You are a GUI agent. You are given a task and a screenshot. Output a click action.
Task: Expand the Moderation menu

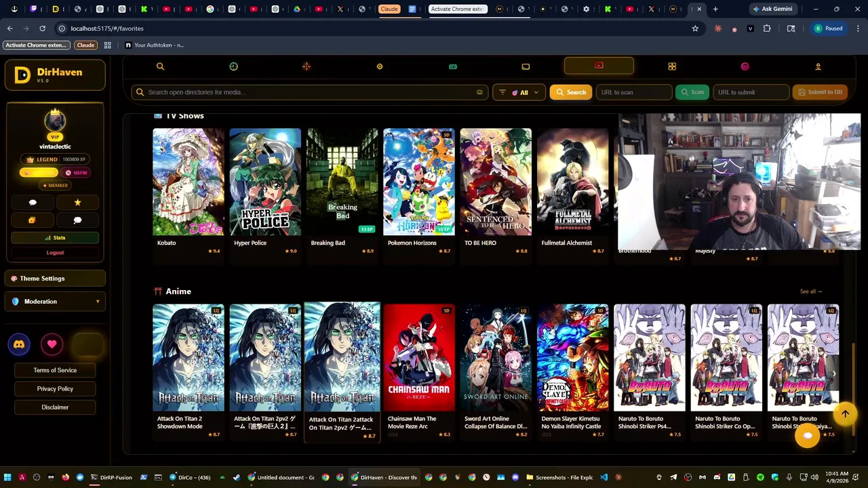(55, 302)
